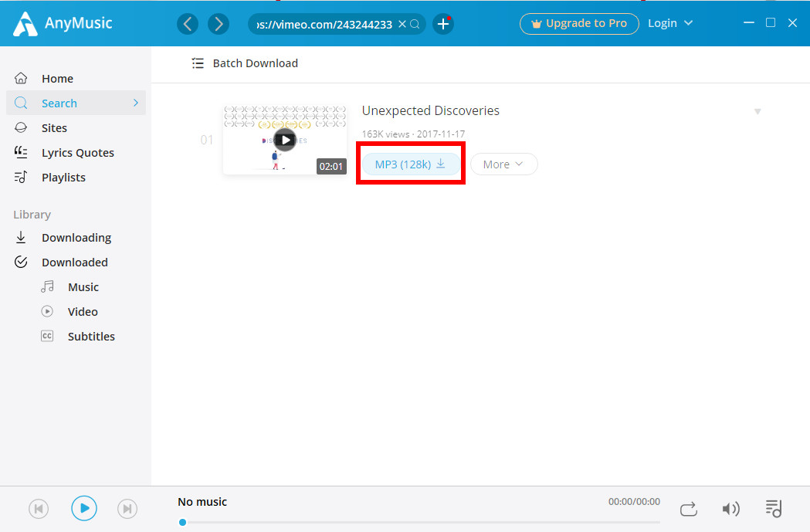Click the Playlists note icon
Screen dimensions: 810x532
tap(21, 177)
